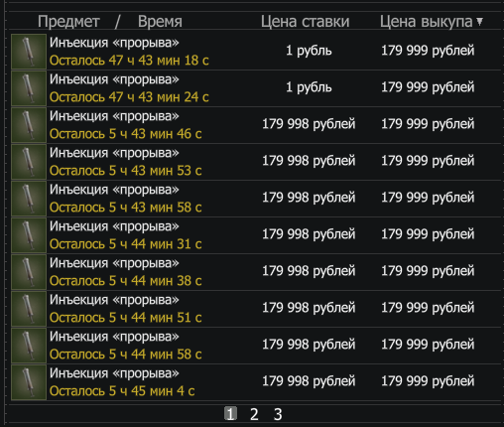
Task: Click buyout 179 999 in row 44 мин 51 с
Action: coord(428,308)
